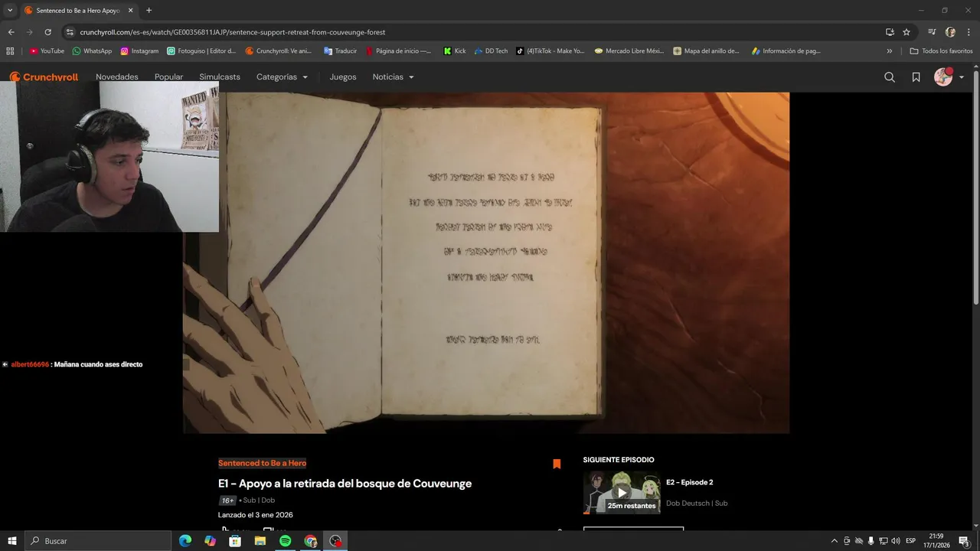Open the Mapa del anillo de... bookmark
This screenshot has width=980, height=551.
[706, 51]
